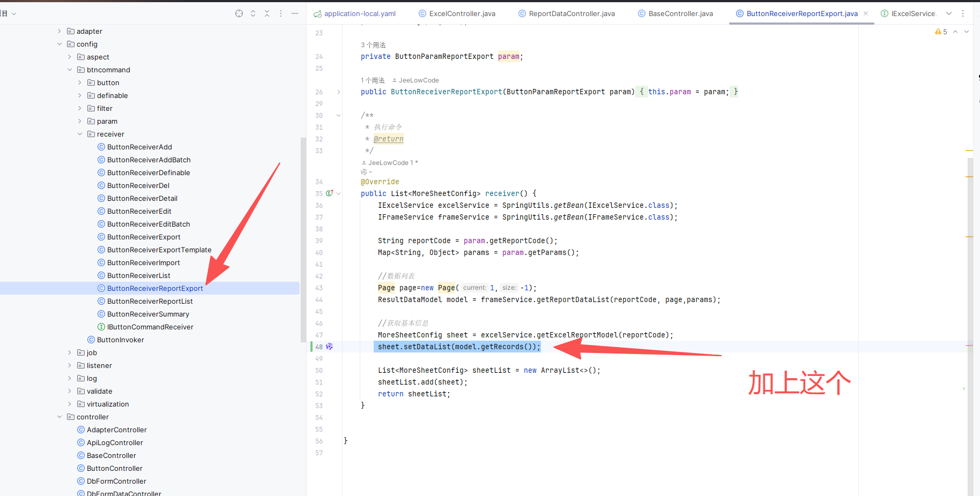
Task: Click the warning count indicator showing 5
Action: pyautogui.click(x=941, y=32)
